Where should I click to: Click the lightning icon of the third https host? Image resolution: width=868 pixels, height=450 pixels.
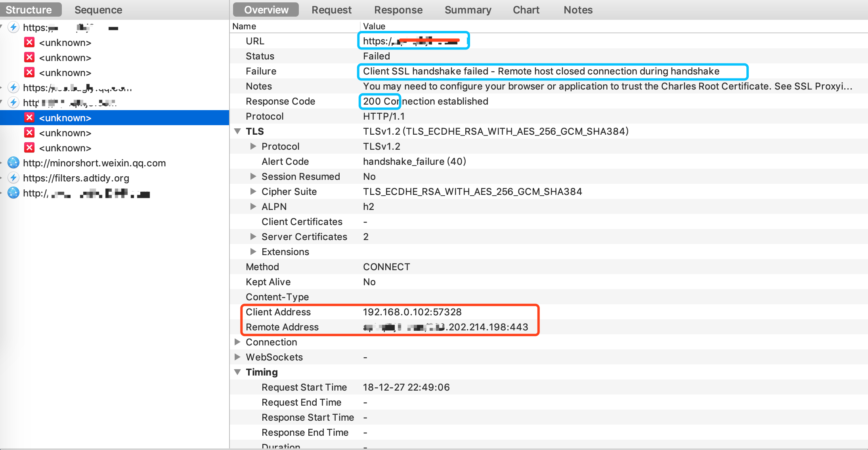pyautogui.click(x=13, y=103)
